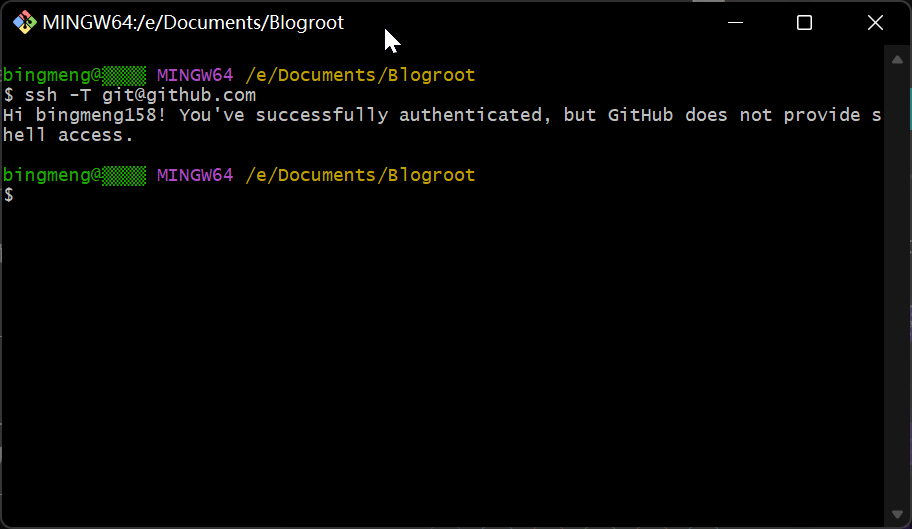
Task: Click the "hell access." wrapped output line
Action: click(x=68, y=135)
